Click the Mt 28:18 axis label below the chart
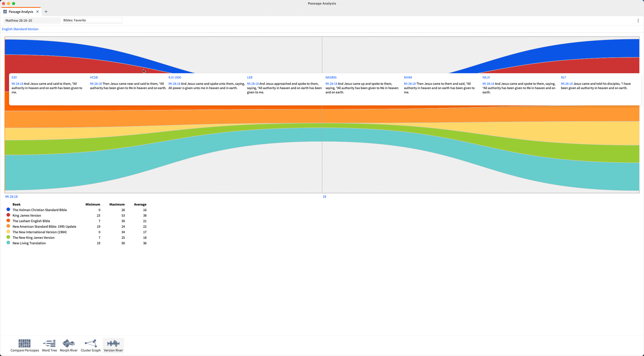Screen dimensions: 644x356 (11, 197)
